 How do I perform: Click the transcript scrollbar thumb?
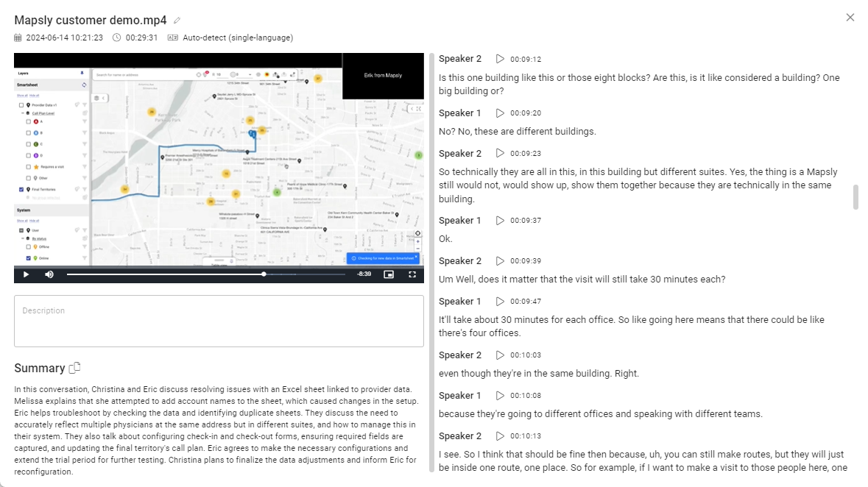click(x=855, y=197)
